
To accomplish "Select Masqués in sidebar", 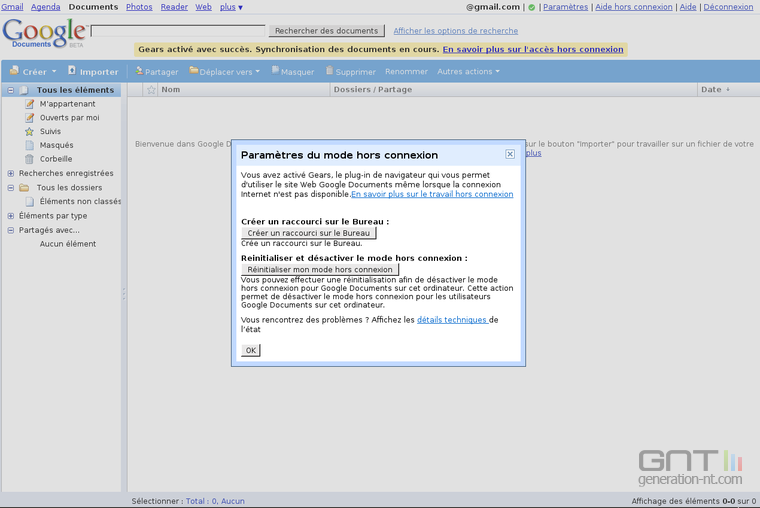I will 57,145.
